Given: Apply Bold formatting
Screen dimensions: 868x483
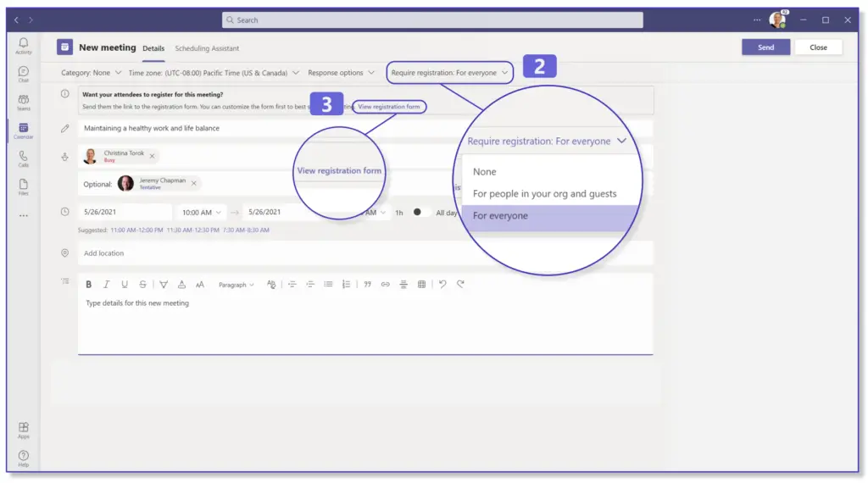Looking at the screenshot, I should [88, 285].
